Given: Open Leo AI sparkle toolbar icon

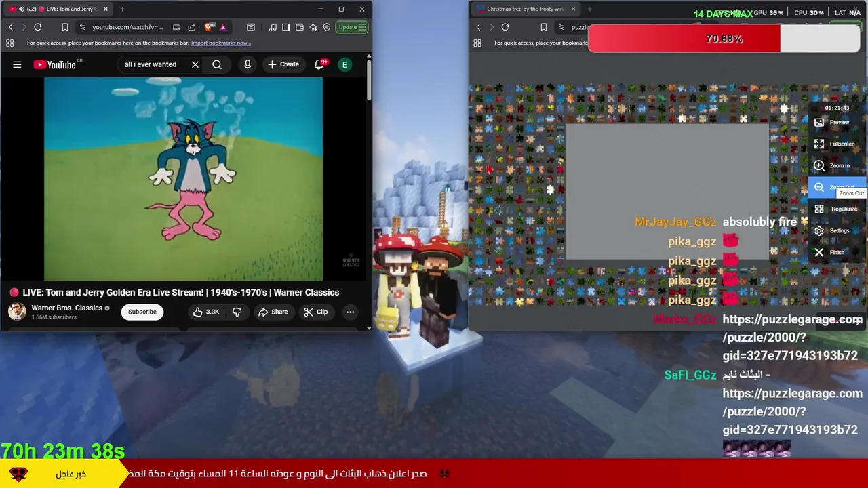Looking at the screenshot, I should click(313, 27).
